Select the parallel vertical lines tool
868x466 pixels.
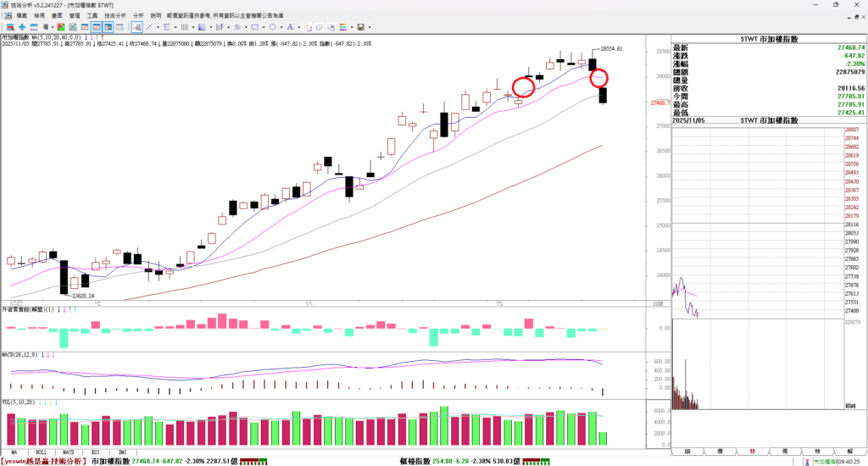click(x=184, y=27)
